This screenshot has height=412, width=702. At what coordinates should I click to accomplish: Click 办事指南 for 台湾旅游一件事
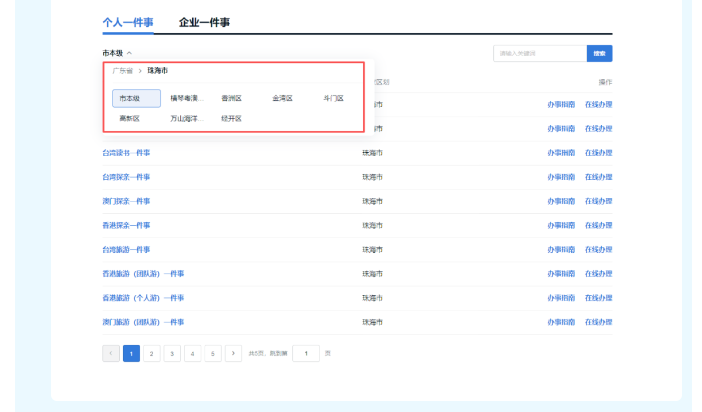561,249
